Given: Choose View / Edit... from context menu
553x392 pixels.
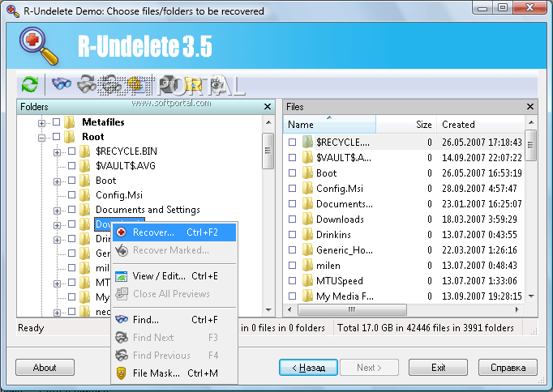Looking at the screenshot, I should point(174,276).
